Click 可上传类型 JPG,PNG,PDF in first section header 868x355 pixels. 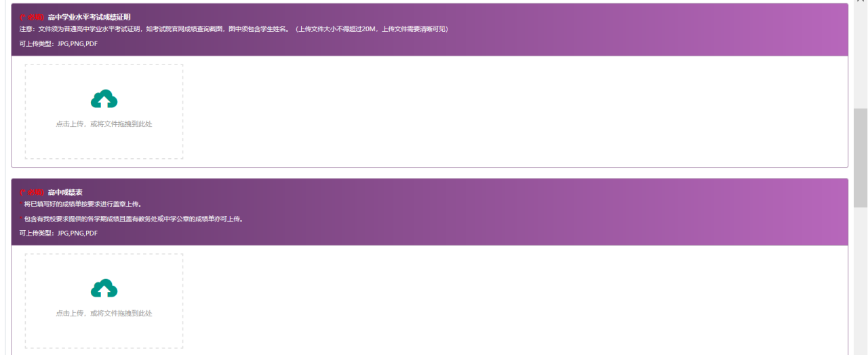58,44
